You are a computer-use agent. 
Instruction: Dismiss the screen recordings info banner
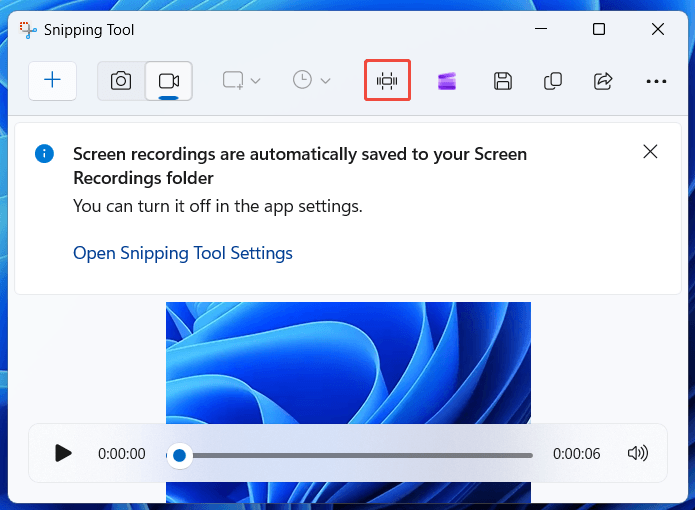(x=650, y=152)
